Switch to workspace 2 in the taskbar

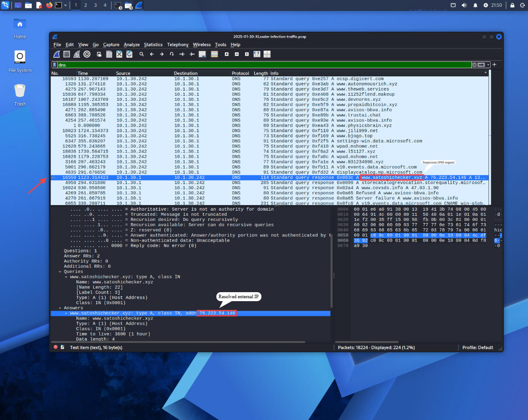pyautogui.click(x=85, y=5)
